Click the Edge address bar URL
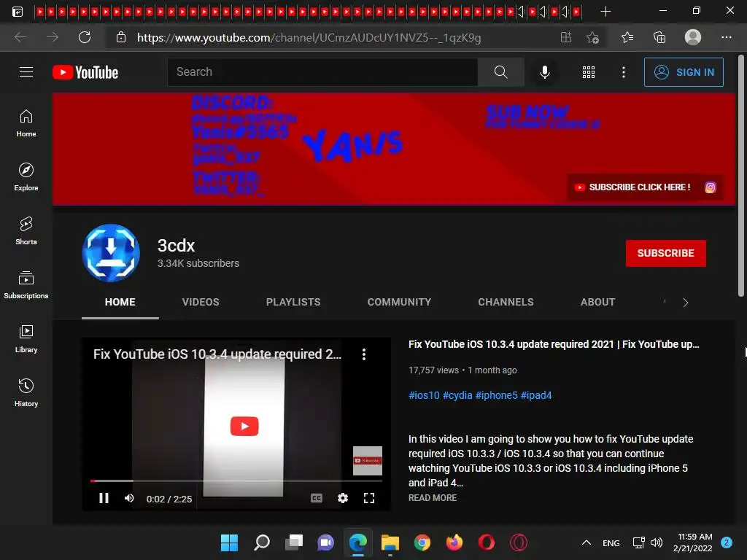The height and width of the screenshot is (560, 747). tap(309, 37)
